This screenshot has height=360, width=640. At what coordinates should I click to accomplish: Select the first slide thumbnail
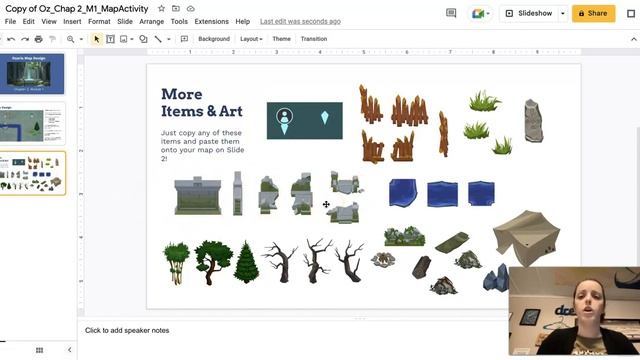click(32, 74)
